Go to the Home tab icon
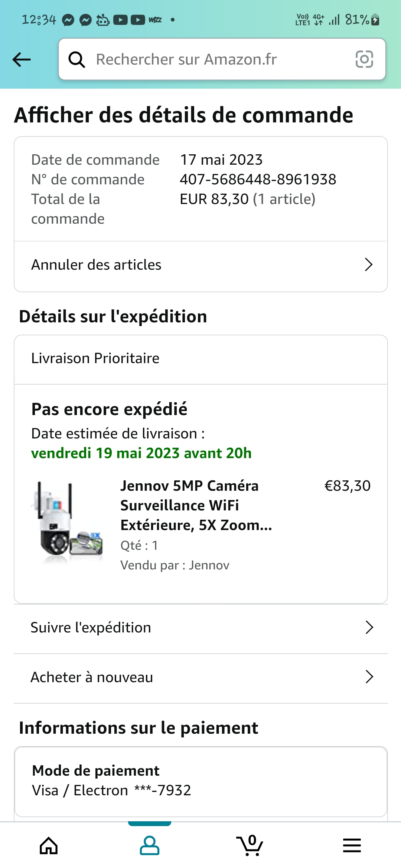This screenshot has height=868, width=401. 49,846
